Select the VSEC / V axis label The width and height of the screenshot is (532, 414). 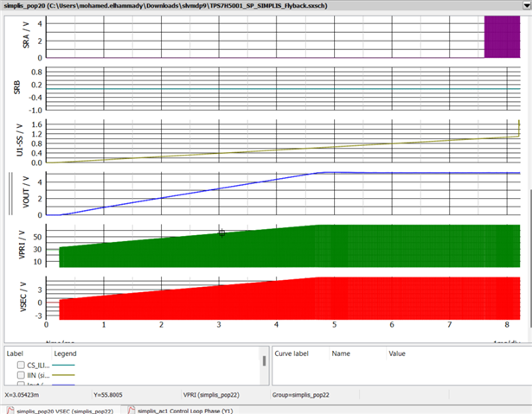[23, 297]
